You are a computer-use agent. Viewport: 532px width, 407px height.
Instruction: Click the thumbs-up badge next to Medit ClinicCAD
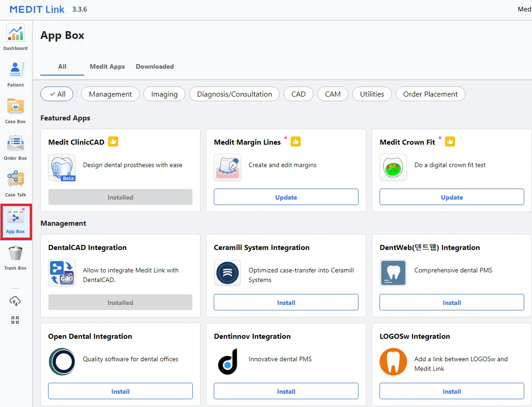[x=113, y=141]
